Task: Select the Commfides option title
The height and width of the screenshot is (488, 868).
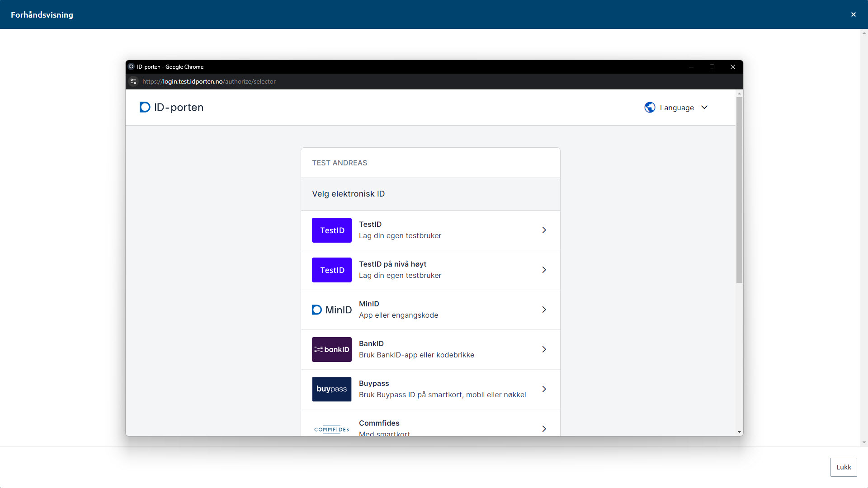Action: click(379, 423)
